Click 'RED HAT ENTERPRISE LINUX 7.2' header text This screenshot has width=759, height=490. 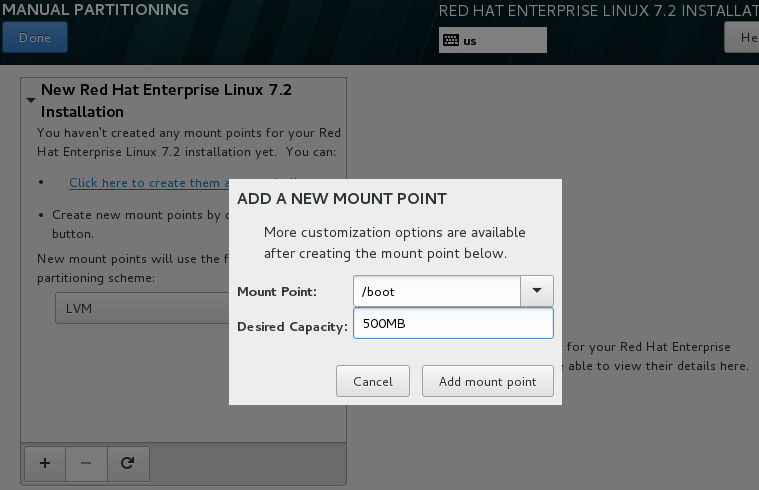557,11
